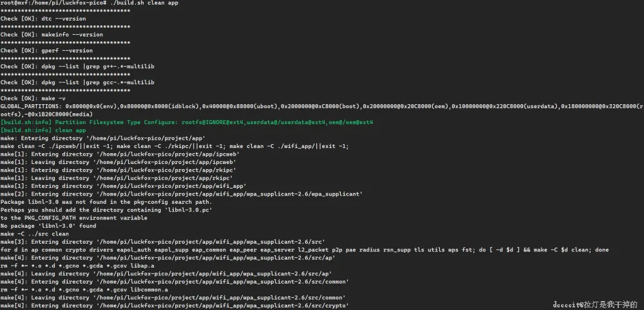
Task: Click the '-@0x1B20C8000(media)' partition entry
Action: [58, 114]
